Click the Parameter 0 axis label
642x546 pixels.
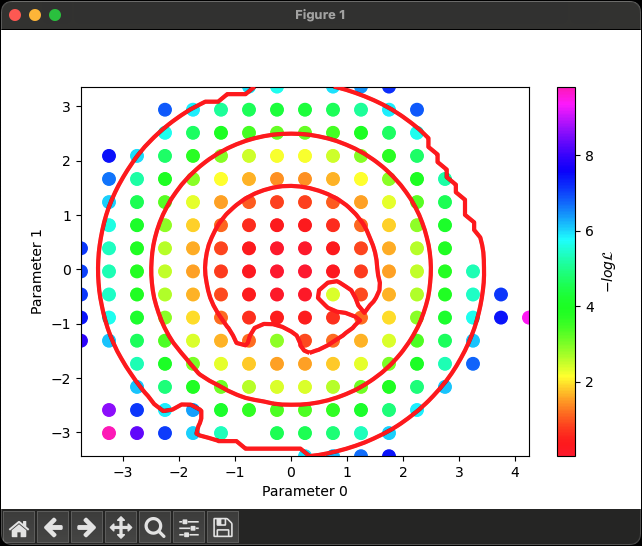click(x=305, y=491)
